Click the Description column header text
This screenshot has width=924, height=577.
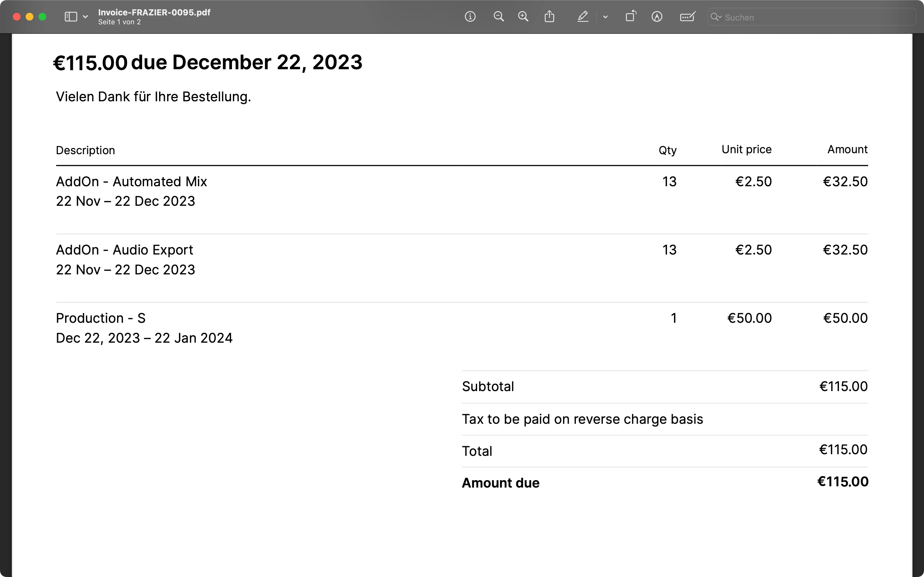(x=85, y=150)
